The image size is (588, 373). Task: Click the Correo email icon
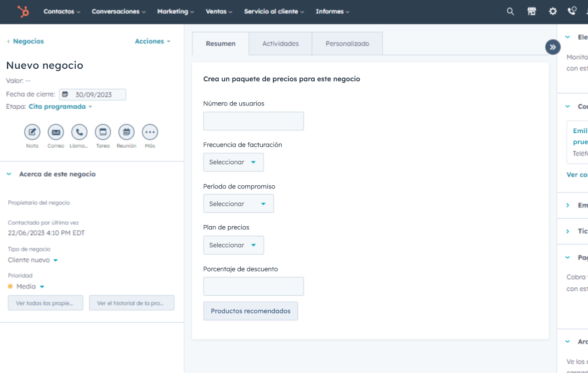(x=56, y=132)
